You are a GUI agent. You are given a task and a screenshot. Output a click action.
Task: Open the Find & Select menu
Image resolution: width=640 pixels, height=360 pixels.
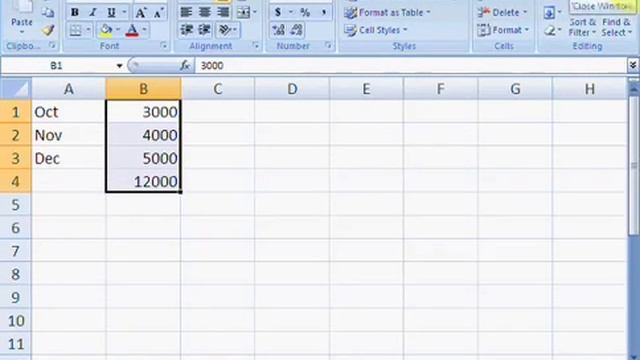616,27
